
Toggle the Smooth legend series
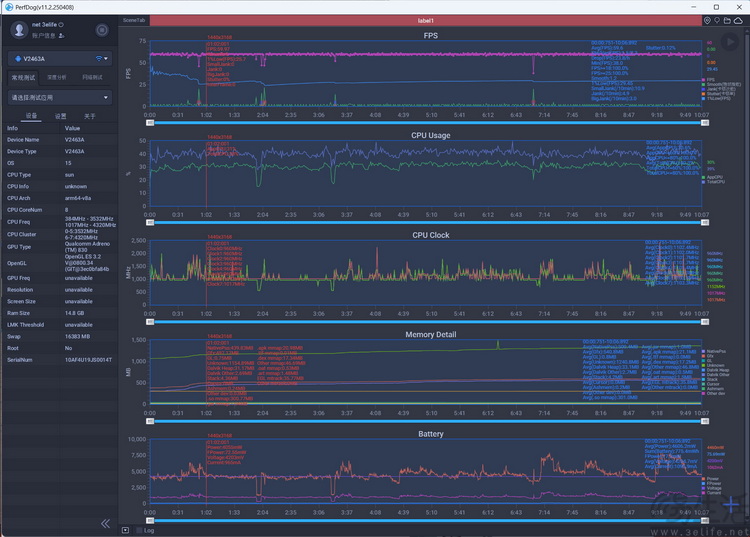(721, 84)
